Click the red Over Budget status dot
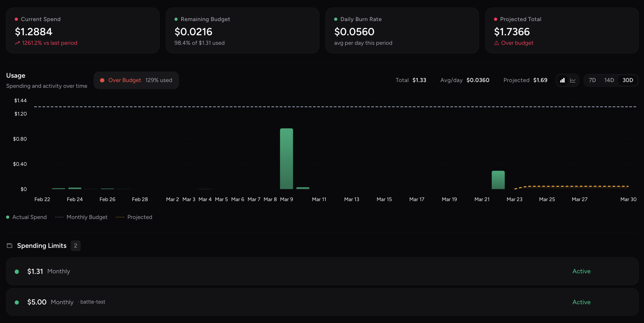The height and width of the screenshot is (323, 644). (102, 80)
